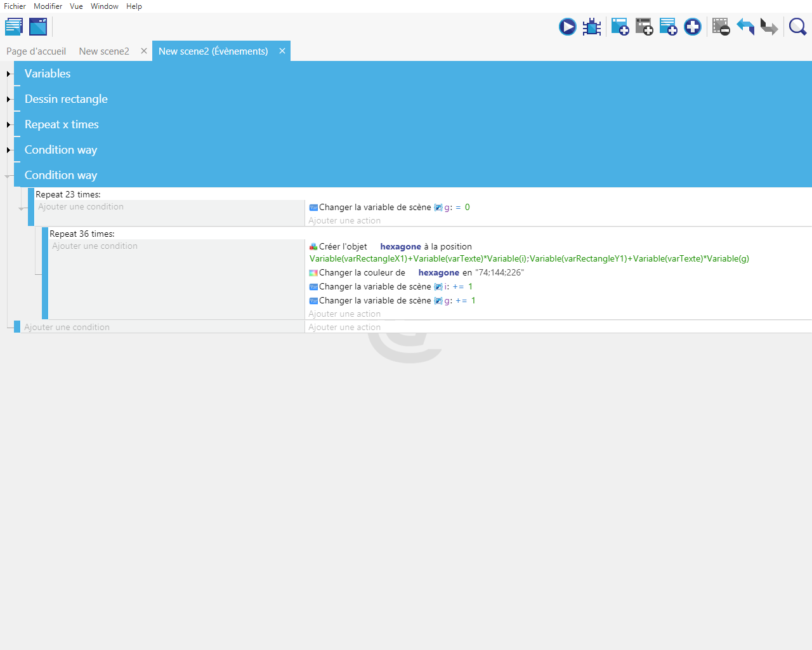Add a comment event icon
This screenshot has height=650, width=812.
[x=668, y=27]
